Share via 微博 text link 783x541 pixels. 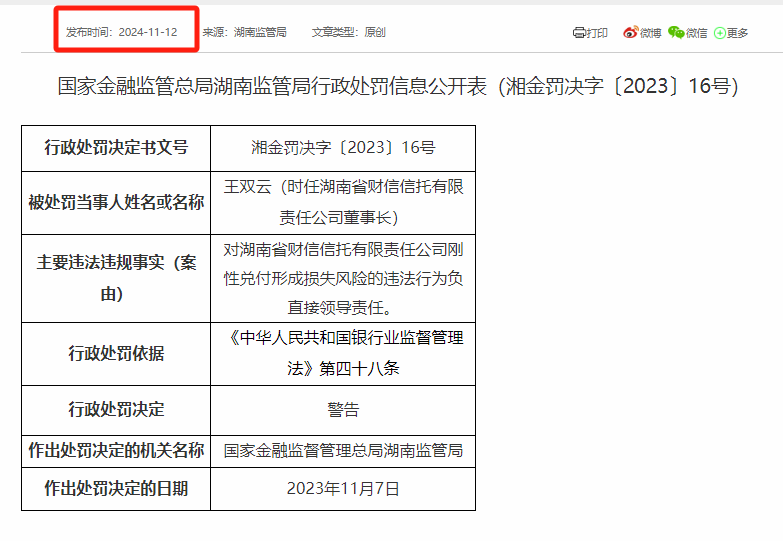tap(650, 33)
